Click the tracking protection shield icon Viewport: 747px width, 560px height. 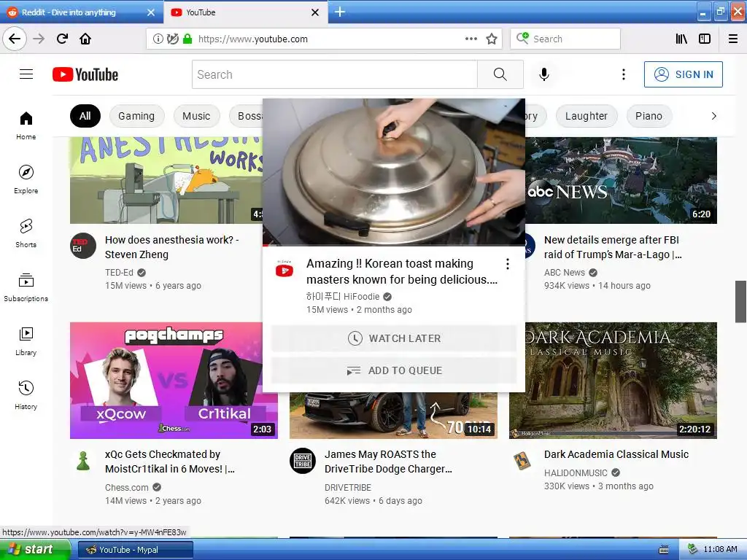tap(172, 39)
